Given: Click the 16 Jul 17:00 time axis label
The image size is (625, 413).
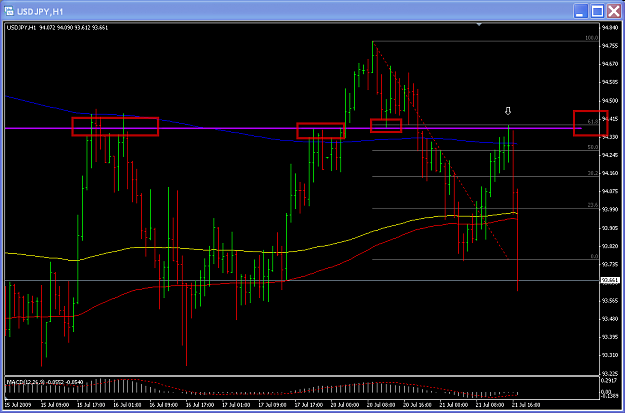Looking at the screenshot, I should (x=201, y=405).
